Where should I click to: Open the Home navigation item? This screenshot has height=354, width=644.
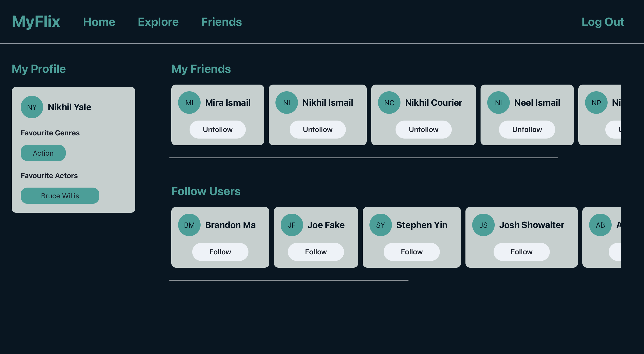pos(99,22)
